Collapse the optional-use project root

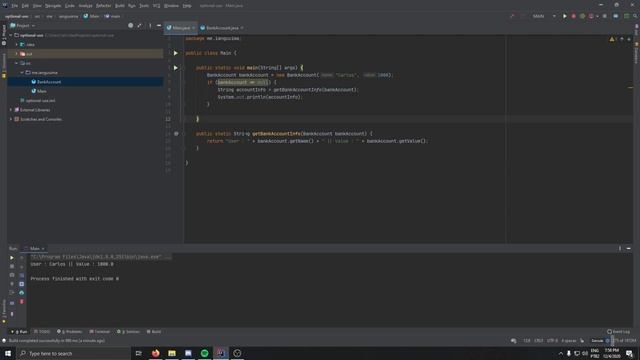point(11,36)
